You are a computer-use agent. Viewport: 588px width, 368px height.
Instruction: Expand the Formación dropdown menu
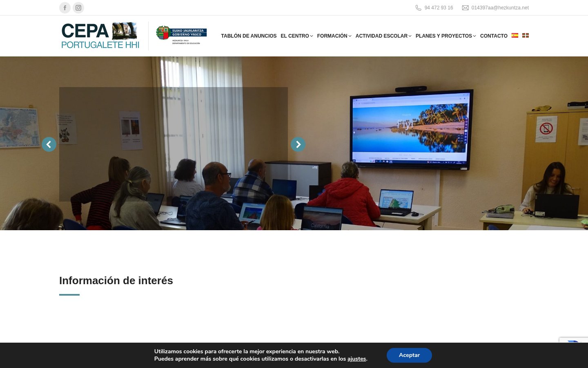click(334, 36)
